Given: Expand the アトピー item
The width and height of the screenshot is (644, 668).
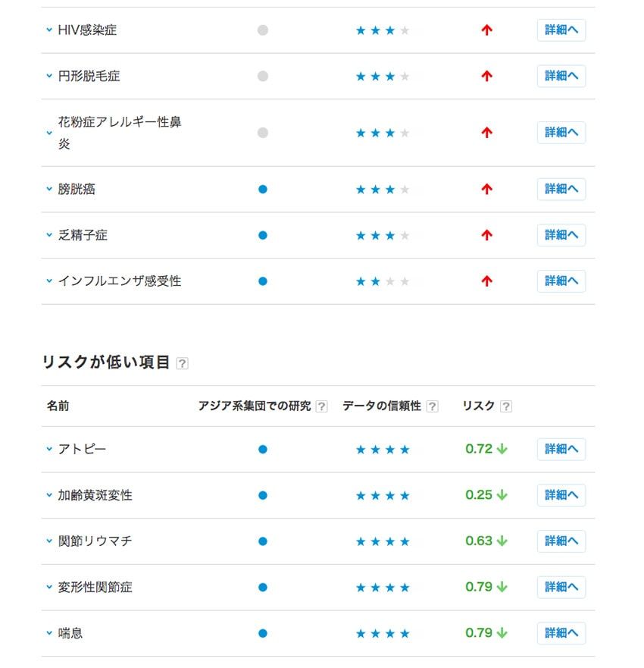Looking at the screenshot, I should pyautogui.click(x=48, y=449).
